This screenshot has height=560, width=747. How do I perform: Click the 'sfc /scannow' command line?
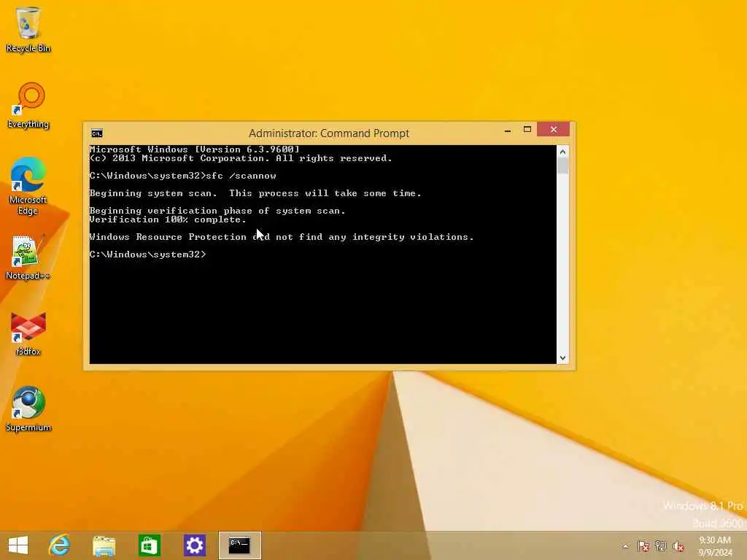183,176
